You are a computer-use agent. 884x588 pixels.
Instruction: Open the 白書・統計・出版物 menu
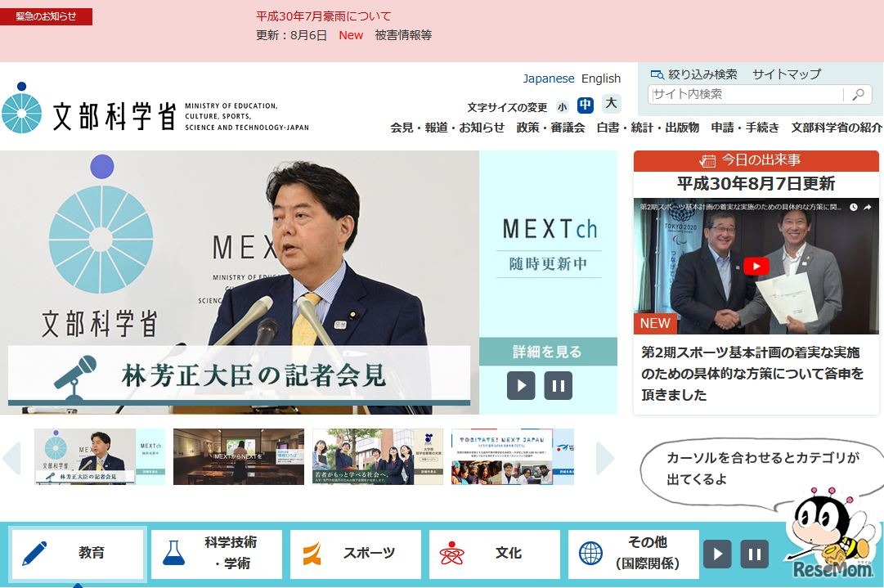(648, 128)
